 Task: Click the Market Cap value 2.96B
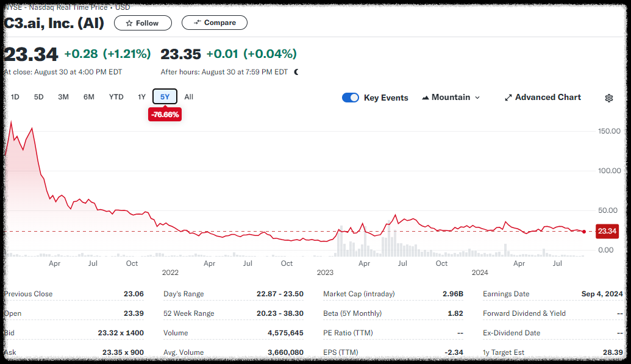[x=453, y=294]
